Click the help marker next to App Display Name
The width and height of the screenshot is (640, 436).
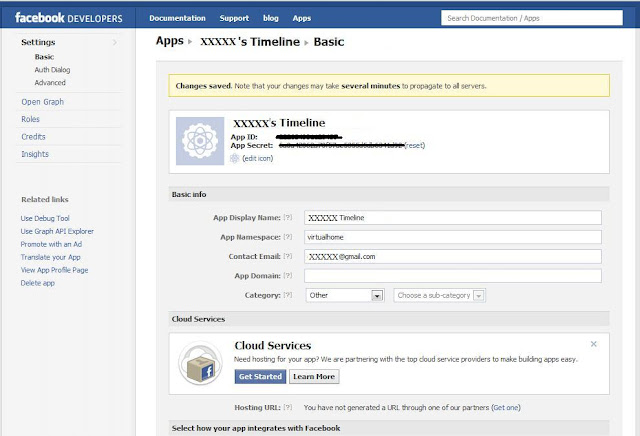288,218
